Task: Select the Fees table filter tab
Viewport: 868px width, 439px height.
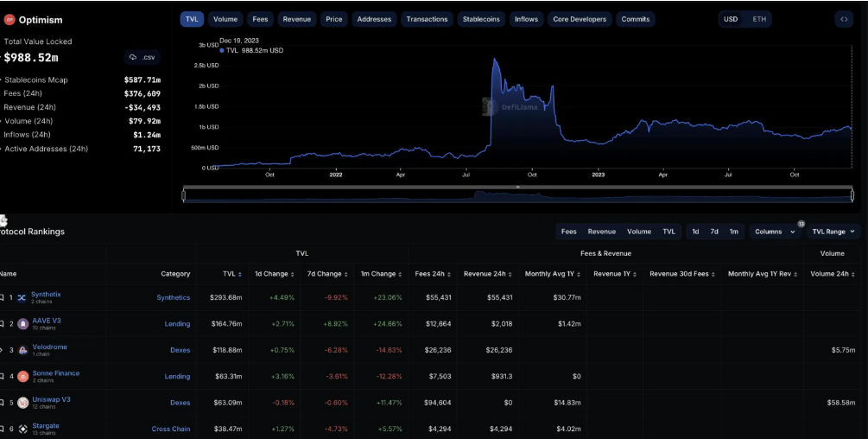Action: 569,232
